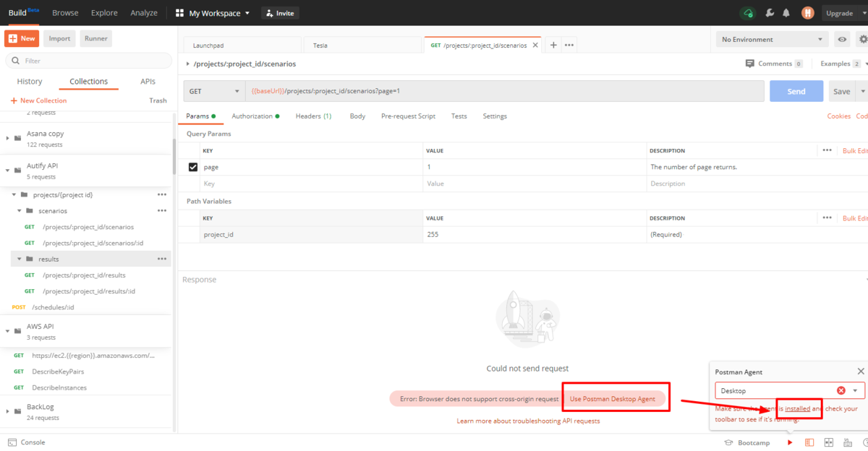The height and width of the screenshot is (451, 868).
Task: Expand the Asana copy collection
Action: 8,138
